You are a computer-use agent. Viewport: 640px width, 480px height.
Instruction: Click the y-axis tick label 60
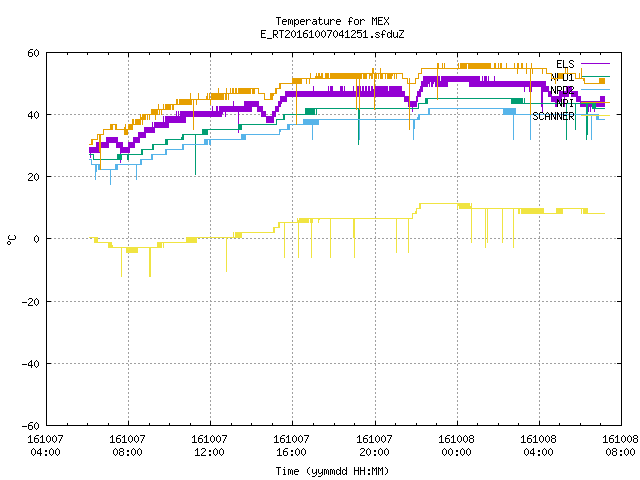pyautogui.click(x=33, y=53)
